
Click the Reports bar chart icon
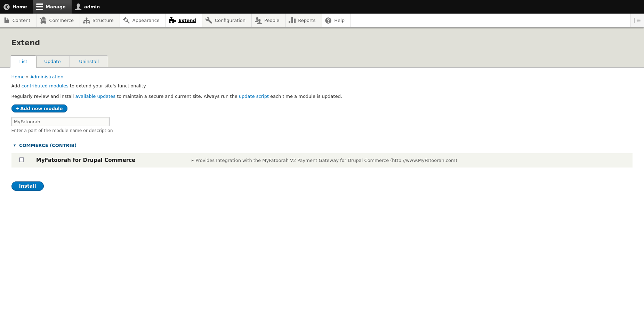pos(292,21)
